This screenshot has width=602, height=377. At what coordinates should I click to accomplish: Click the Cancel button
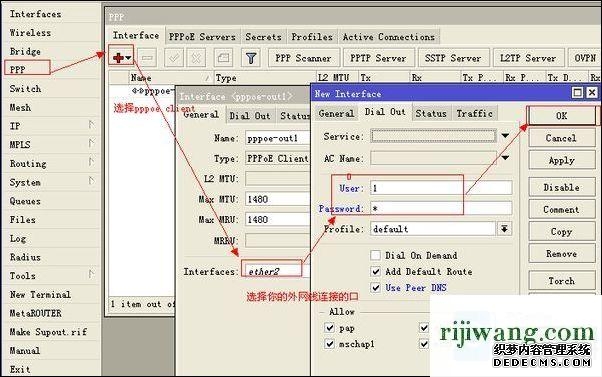562,138
